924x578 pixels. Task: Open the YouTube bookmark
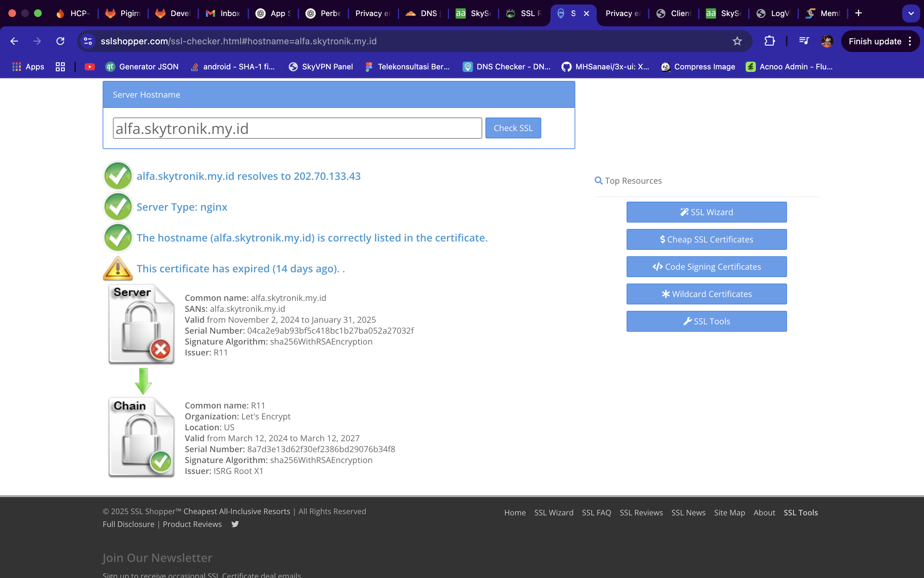point(90,67)
